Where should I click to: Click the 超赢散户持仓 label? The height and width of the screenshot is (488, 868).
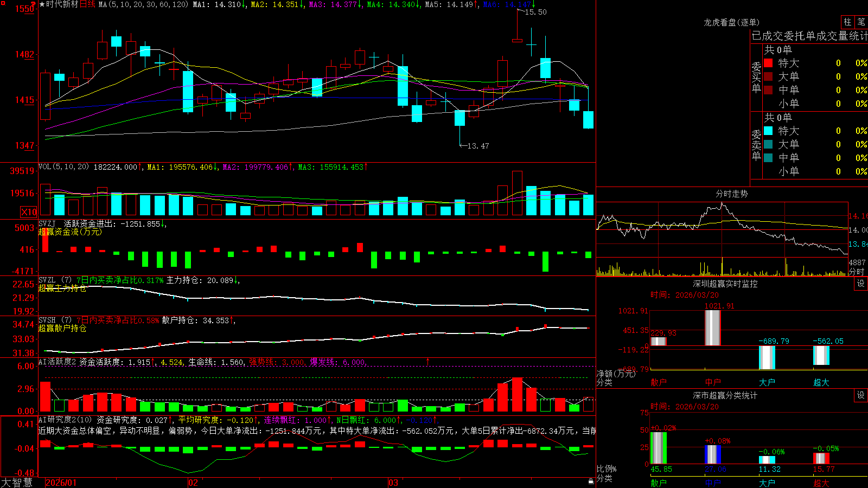pyautogui.click(x=62, y=328)
